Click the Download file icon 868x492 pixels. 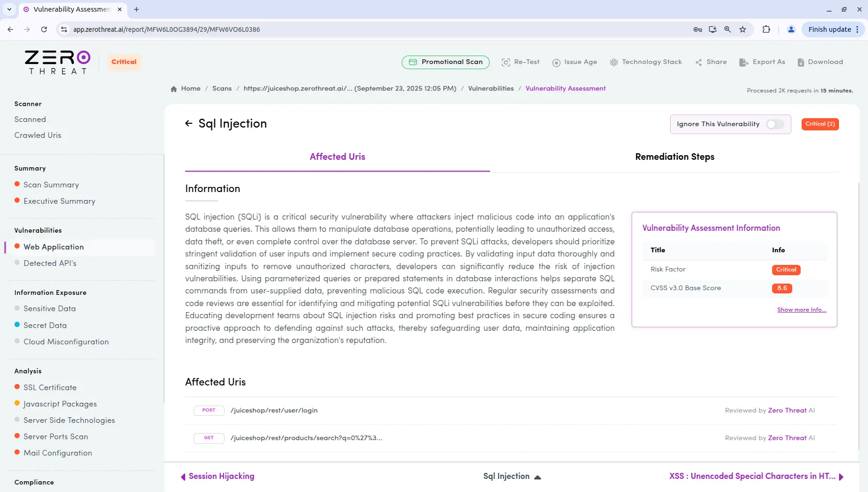[x=801, y=62]
